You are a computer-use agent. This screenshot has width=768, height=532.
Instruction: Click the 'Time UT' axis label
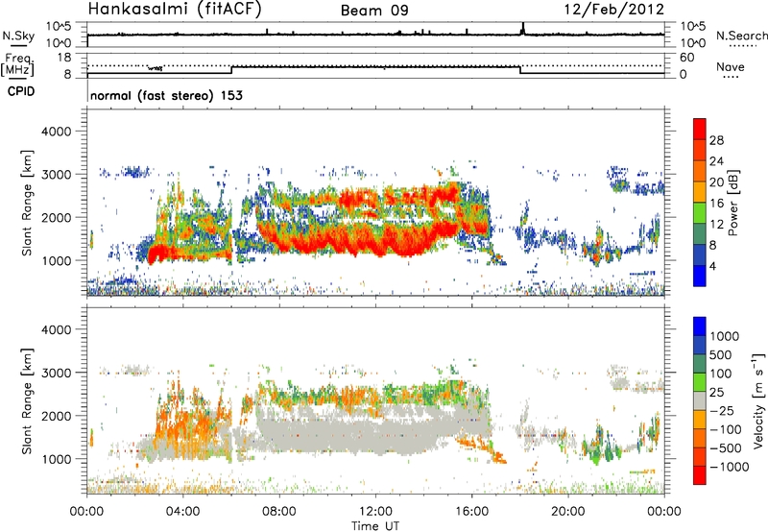[375, 525]
